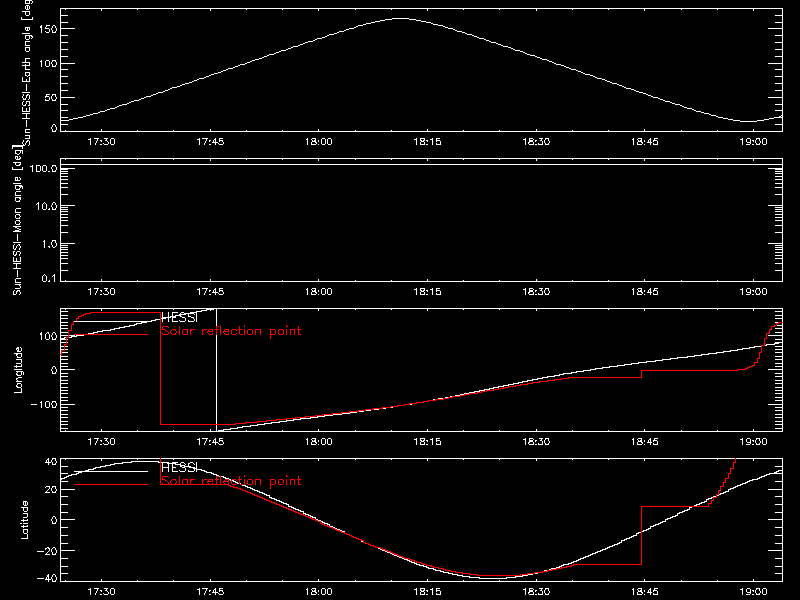The image size is (800, 600).
Task: Click HESSI legend text in Longitude plot
Action: coord(179,318)
